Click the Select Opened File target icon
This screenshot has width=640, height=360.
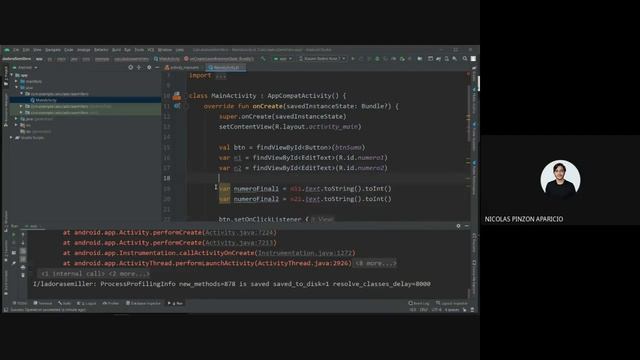point(131,67)
